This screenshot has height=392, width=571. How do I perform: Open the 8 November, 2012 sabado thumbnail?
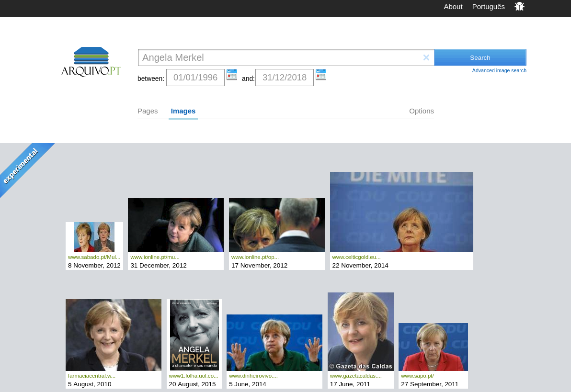(x=94, y=237)
